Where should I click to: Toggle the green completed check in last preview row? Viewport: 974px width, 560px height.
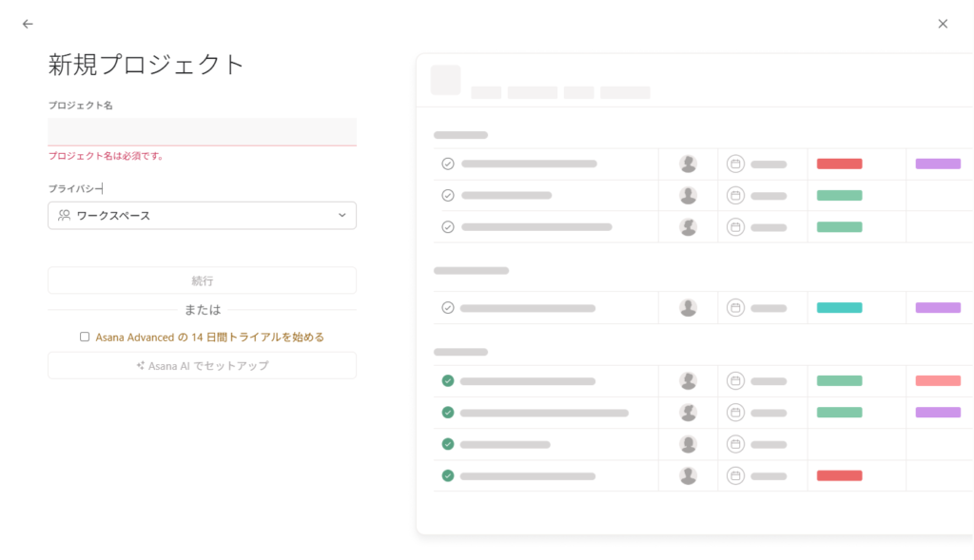point(448,475)
